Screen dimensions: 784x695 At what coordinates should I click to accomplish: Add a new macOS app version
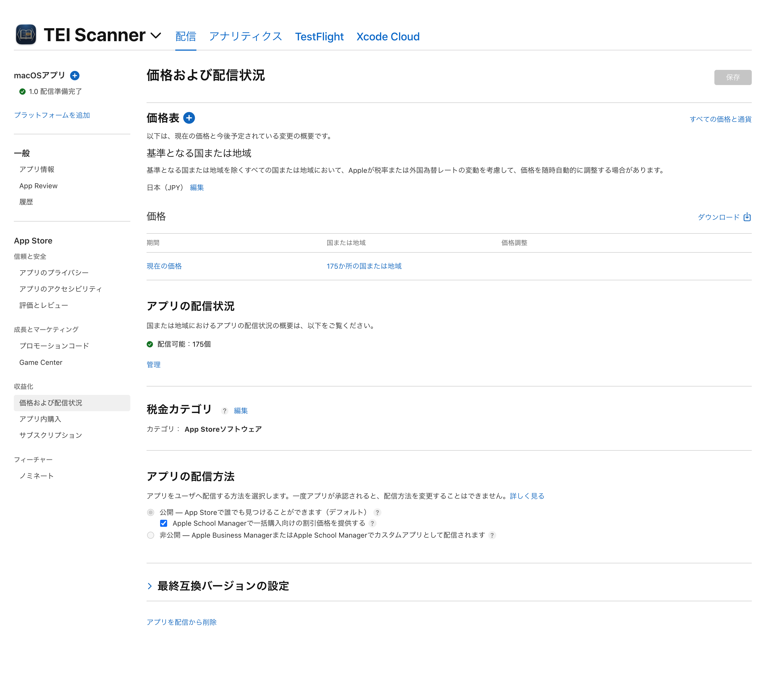(75, 76)
